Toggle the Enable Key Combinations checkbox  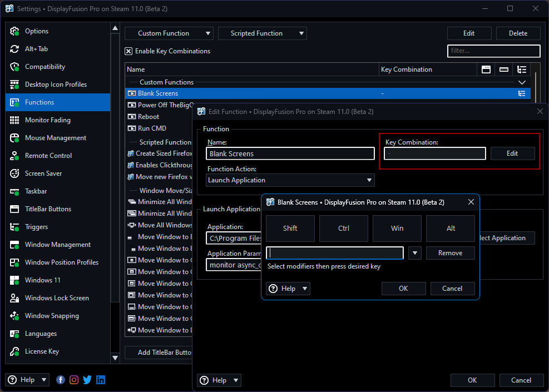click(x=128, y=51)
